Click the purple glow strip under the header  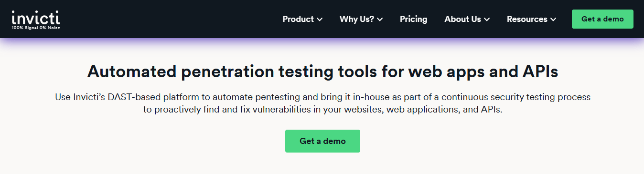(x=322, y=41)
